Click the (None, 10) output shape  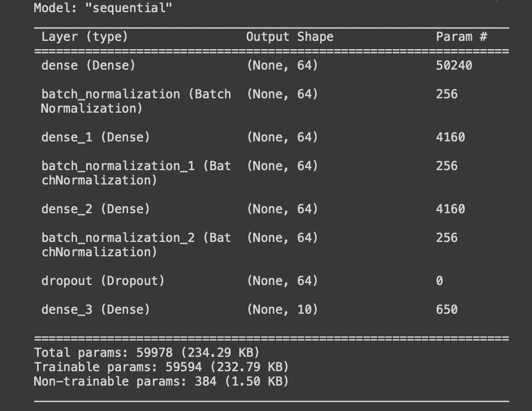[x=283, y=309]
